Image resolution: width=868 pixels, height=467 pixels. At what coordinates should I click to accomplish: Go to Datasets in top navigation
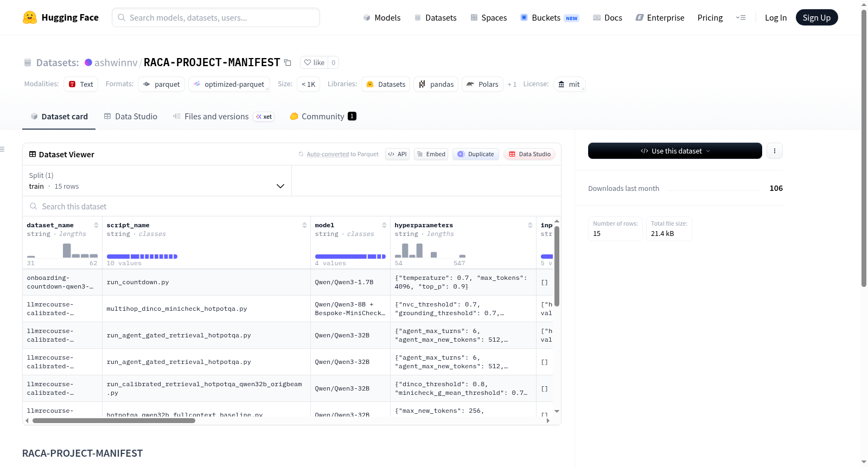pyautogui.click(x=436, y=17)
